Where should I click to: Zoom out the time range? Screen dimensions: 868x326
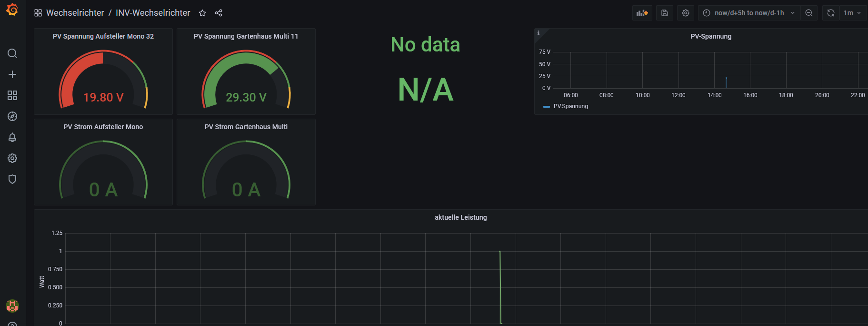[x=809, y=13]
